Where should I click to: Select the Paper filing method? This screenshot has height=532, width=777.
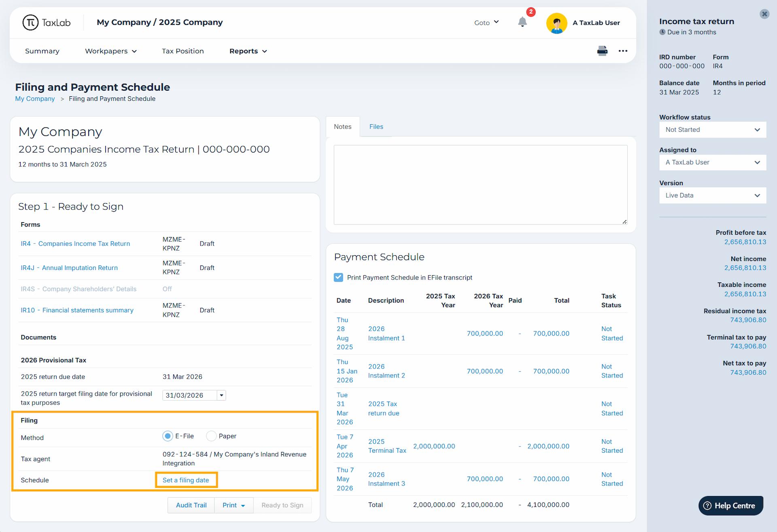(211, 436)
